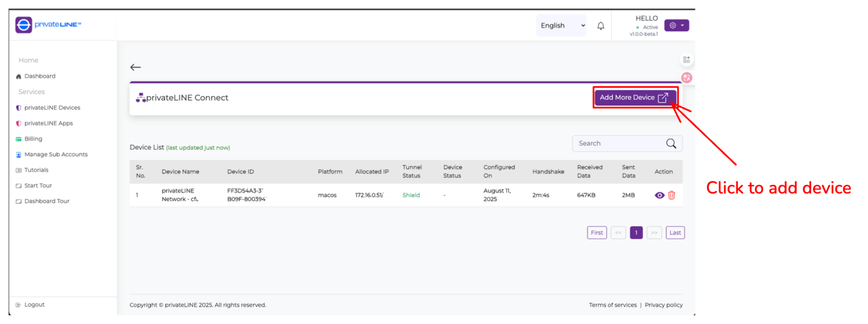Expand the settings gear dropdown
Image resolution: width=868 pixels, height=324 pixels.
pos(676,26)
